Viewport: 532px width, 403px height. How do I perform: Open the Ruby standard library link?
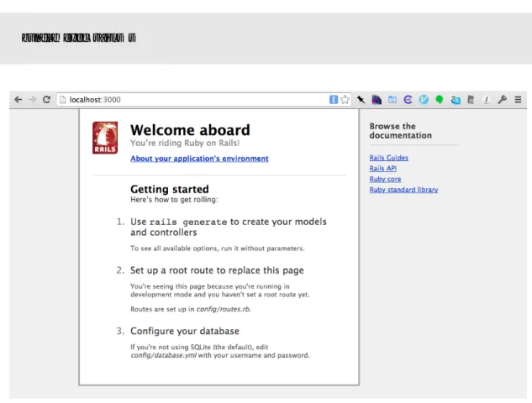click(x=403, y=190)
